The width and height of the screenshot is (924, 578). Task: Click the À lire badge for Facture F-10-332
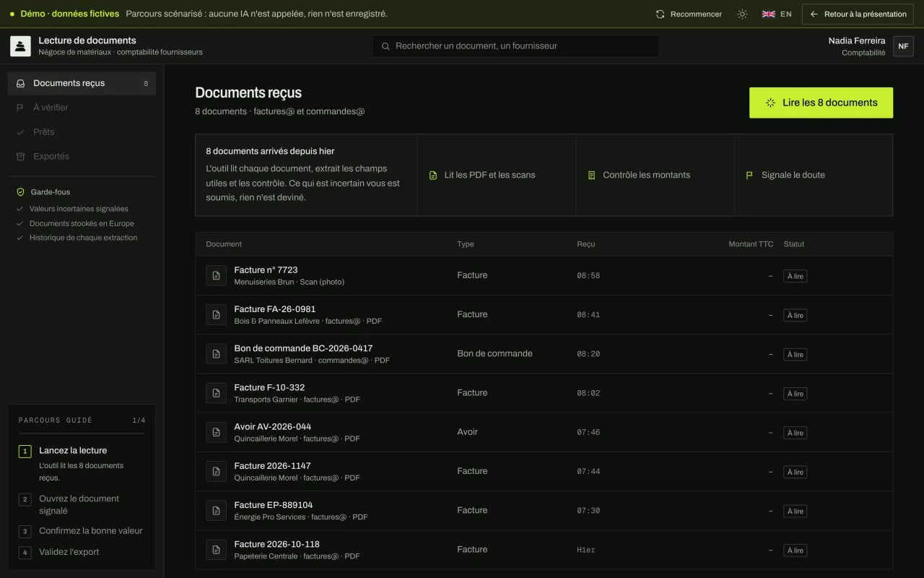(x=795, y=394)
